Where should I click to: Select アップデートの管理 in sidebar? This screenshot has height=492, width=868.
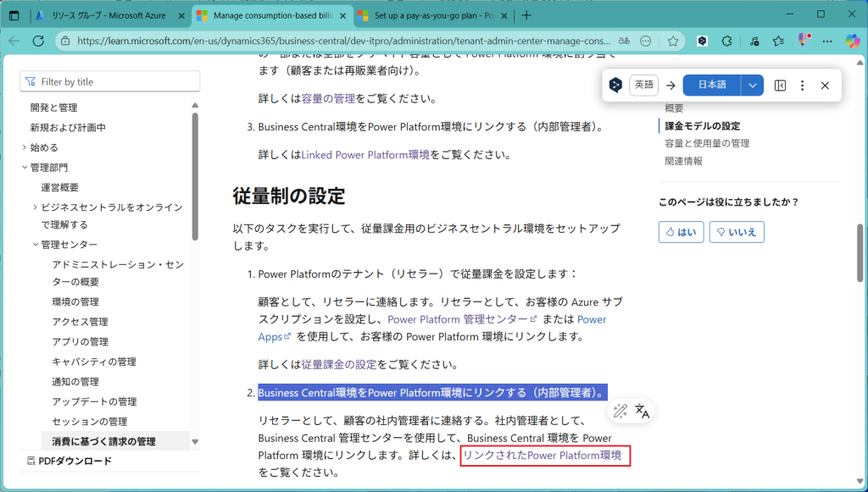(x=94, y=401)
